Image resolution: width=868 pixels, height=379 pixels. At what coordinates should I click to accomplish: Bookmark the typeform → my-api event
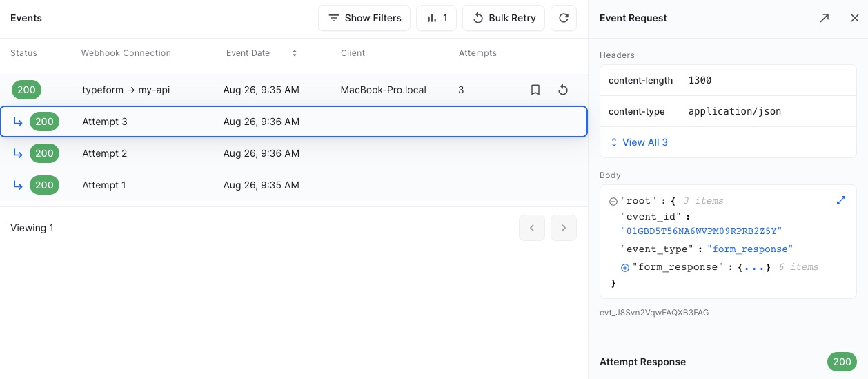pyautogui.click(x=535, y=90)
